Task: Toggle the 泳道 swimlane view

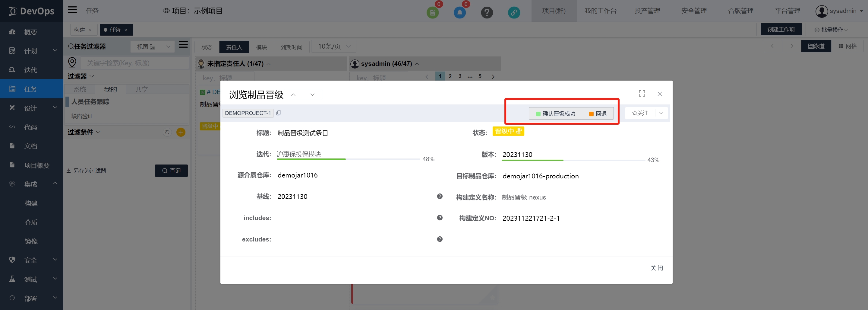Action: click(816, 46)
